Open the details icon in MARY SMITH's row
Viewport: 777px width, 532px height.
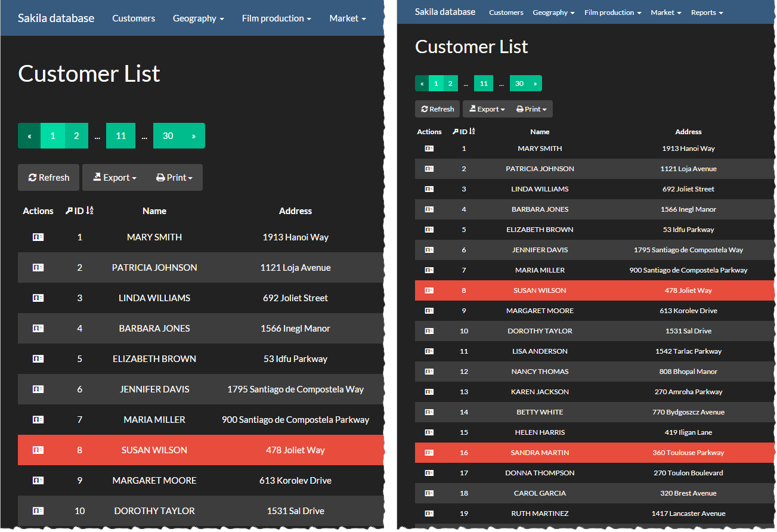pos(38,237)
